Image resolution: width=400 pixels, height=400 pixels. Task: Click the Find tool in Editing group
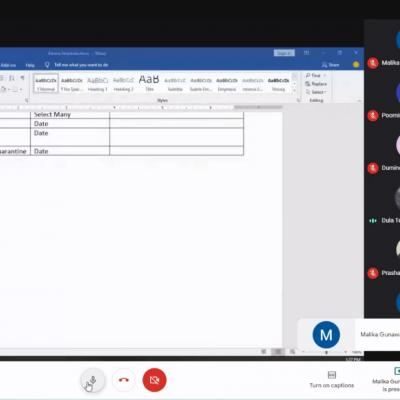pos(314,75)
